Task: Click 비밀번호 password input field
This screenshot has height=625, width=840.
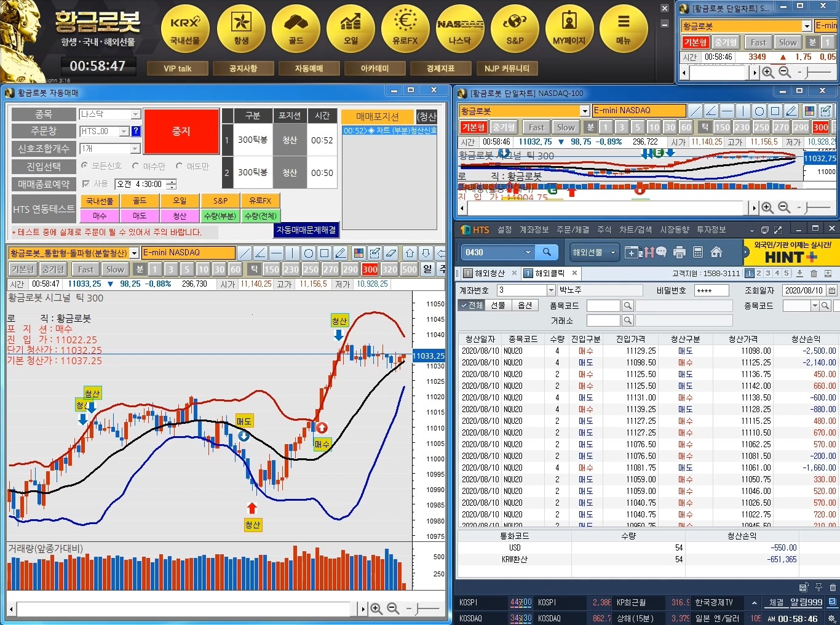Action: click(711, 290)
